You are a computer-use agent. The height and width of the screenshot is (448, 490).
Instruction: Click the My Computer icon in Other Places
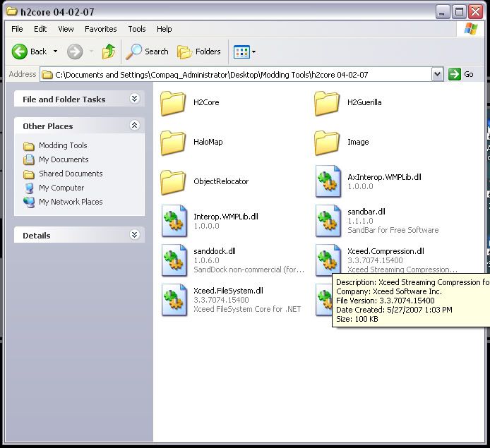coord(29,188)
